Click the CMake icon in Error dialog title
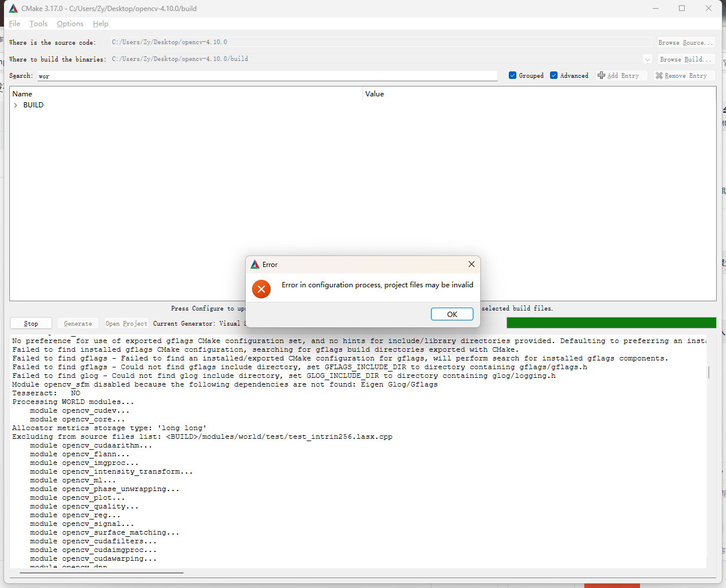Image resolution: width=726 pixels, height=588 pixels. coord(255,265)
